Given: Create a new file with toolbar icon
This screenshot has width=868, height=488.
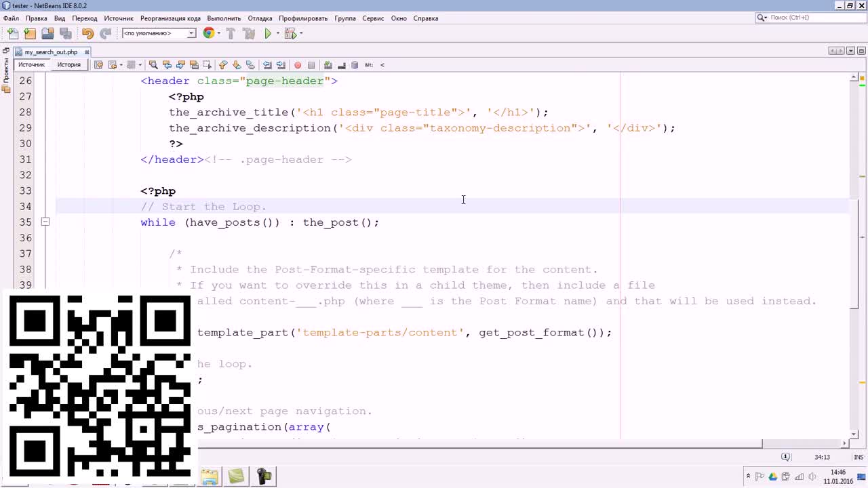Looking at the screenshot, I should [x=12, y=33].
